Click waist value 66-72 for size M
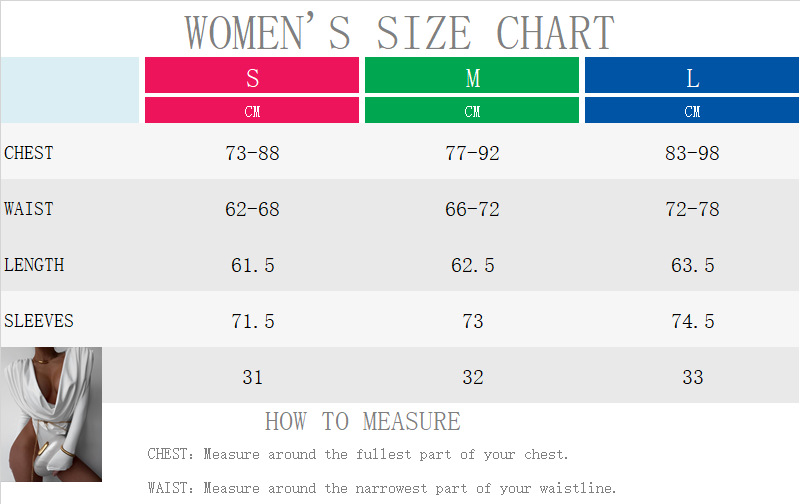 point(472,210)
